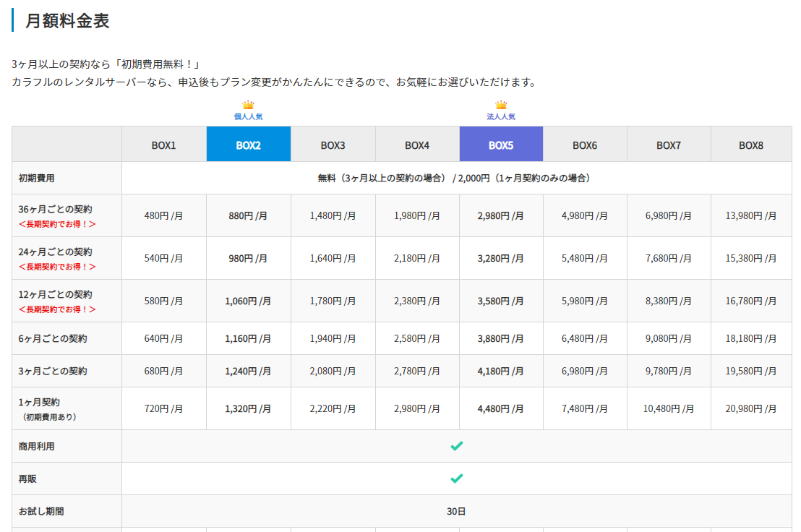Click the 4,180円/月 price cell
Screen dimensions: 801x532
[500, 372]
